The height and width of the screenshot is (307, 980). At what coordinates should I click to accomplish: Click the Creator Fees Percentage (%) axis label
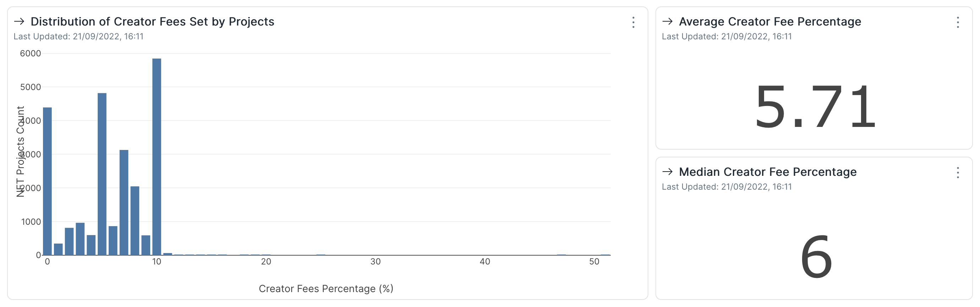[x=326, y=289]
